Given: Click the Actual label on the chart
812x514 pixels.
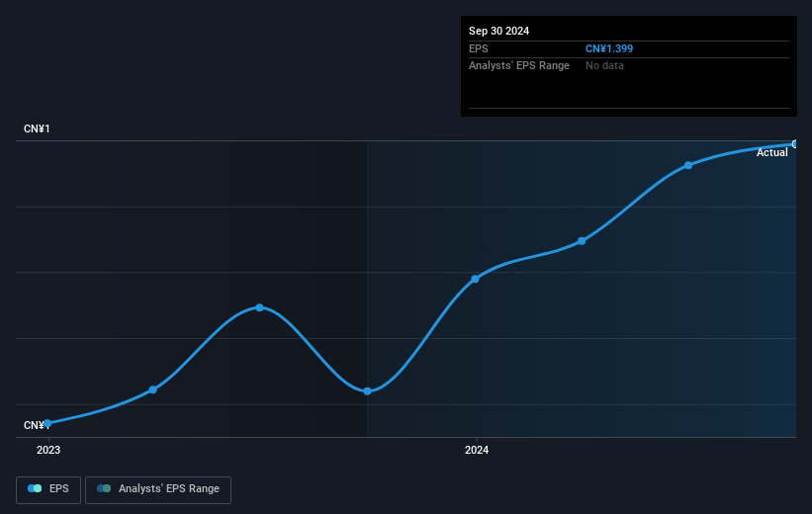Looking at the screenshot, I should click(x=771, y=152).
